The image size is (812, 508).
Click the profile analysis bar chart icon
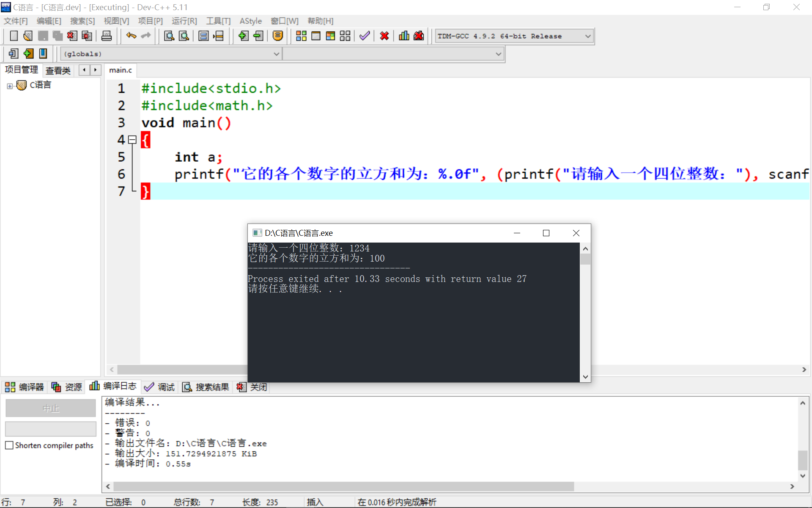click(404, 36)
